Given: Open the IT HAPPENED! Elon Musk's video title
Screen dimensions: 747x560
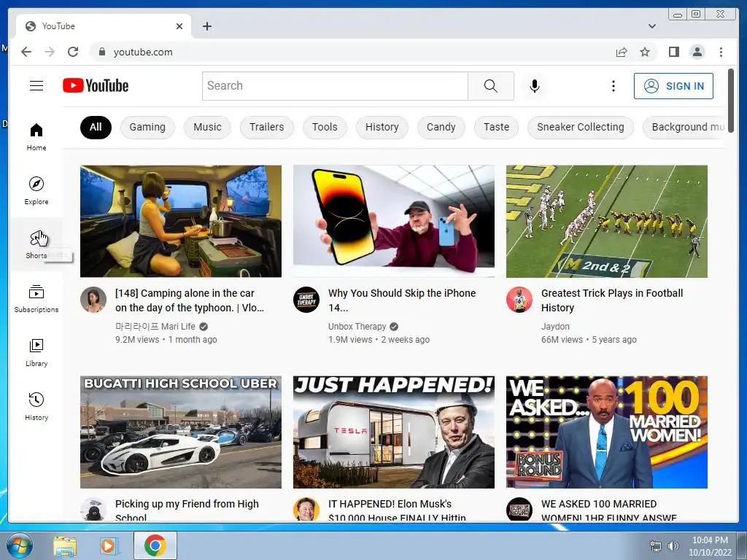Looking at the screenshot, I should click(x=397, y=510).
